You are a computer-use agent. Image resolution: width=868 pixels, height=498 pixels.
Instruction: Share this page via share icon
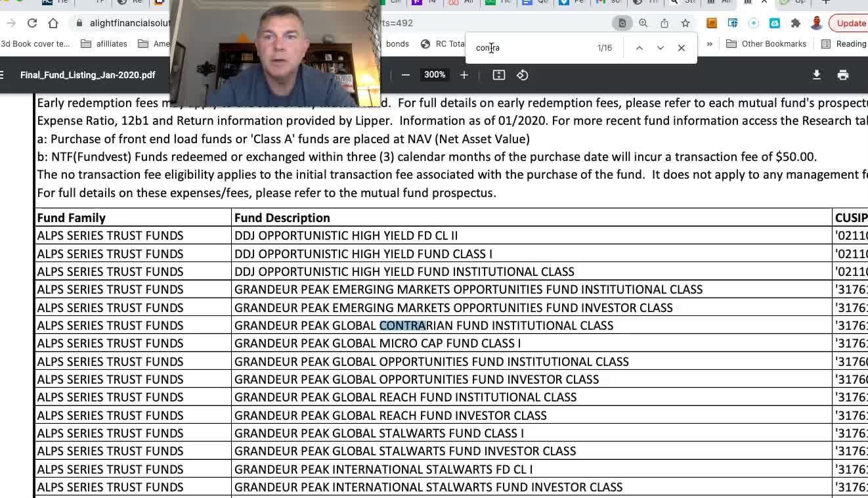pos(664,23)
